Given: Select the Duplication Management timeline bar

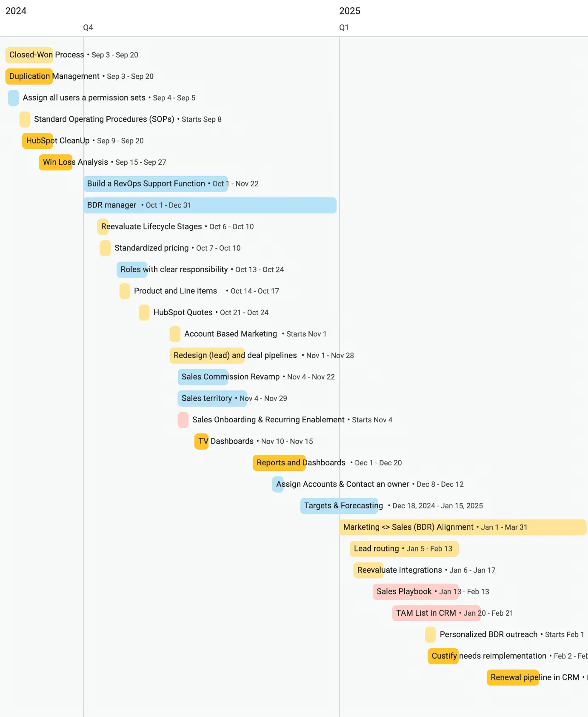Looking at the screenshot, I should (29, 76).
